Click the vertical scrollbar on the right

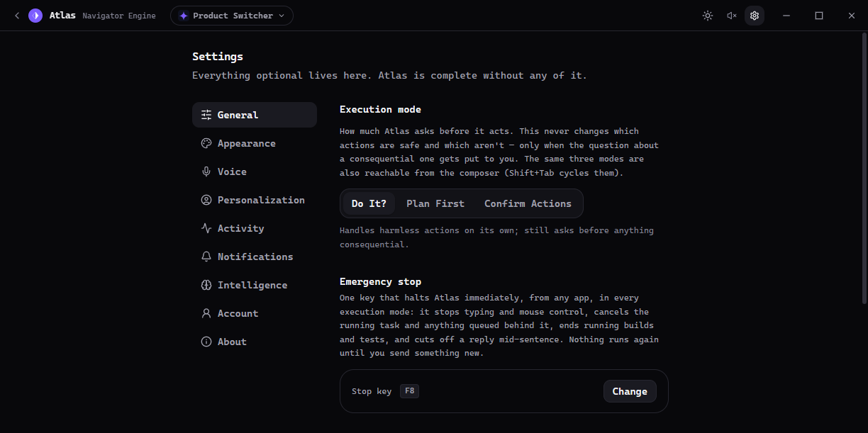tap(863, 169)
